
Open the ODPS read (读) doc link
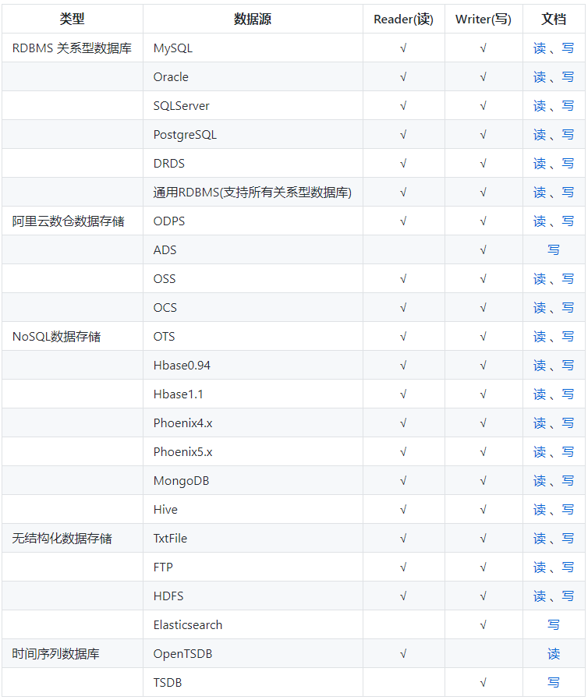pyautogui.click(x=540, y=221)
